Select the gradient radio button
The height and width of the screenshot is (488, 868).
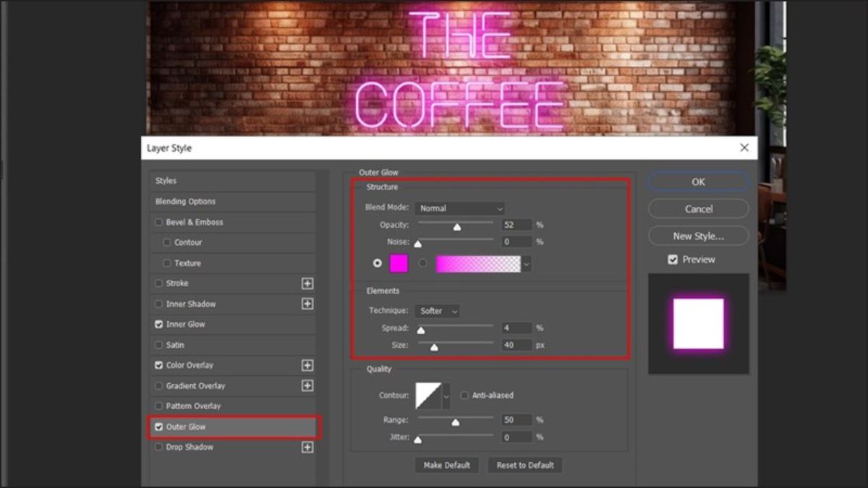[x=422, y=263]
